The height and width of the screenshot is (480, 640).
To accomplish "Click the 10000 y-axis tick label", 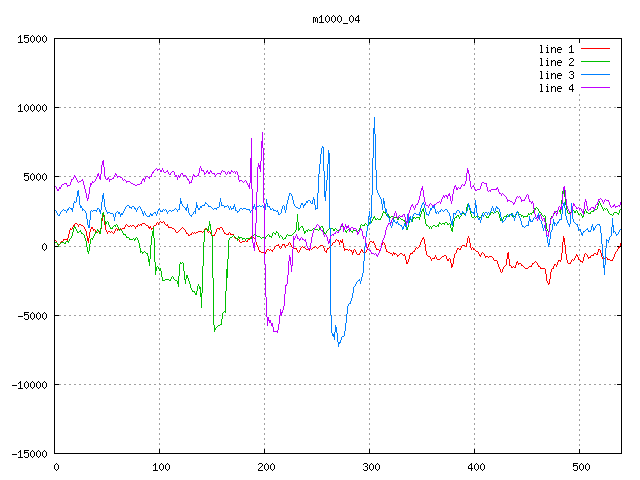I will pos(32,108).
